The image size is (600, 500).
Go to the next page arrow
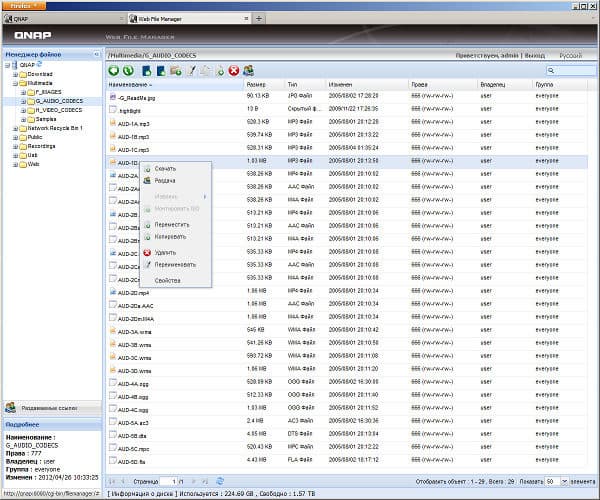pos(194,481)
